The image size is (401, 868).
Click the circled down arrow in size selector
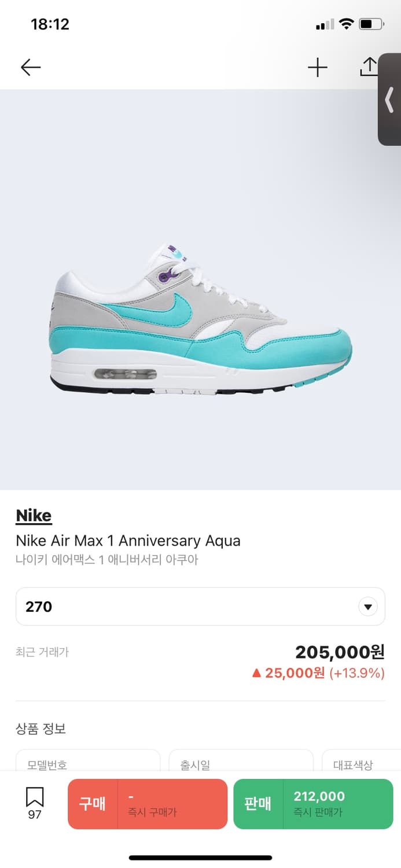point(368,607)
